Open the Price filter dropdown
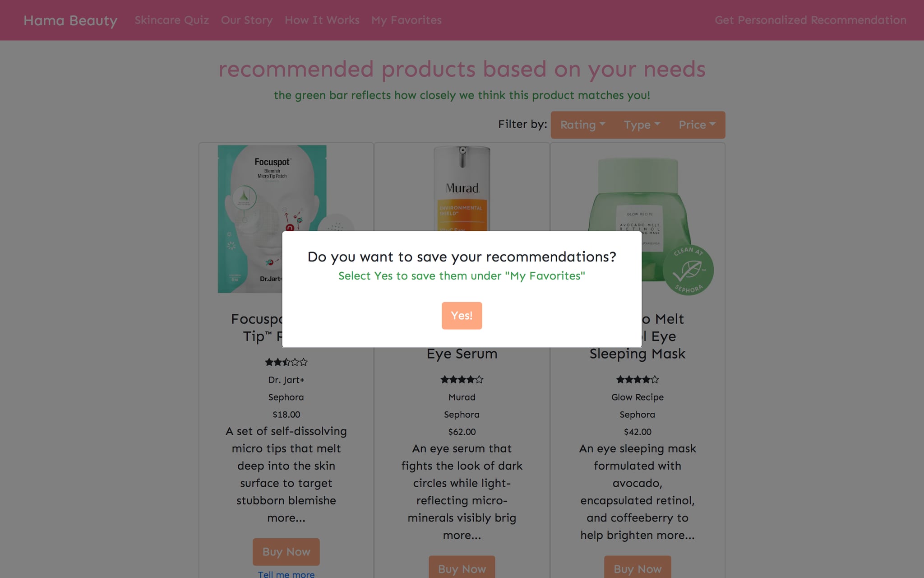The height and width of the screenshot is (578, 924). 697,125
